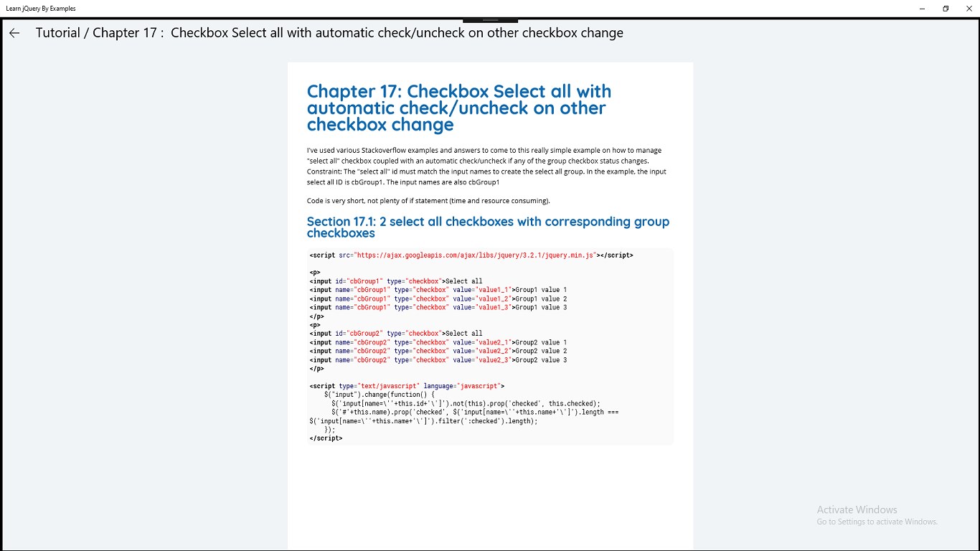Screen dimensions: 980x551
Task: Click the script type="text/javascript" line
Action: click(407, 386)
